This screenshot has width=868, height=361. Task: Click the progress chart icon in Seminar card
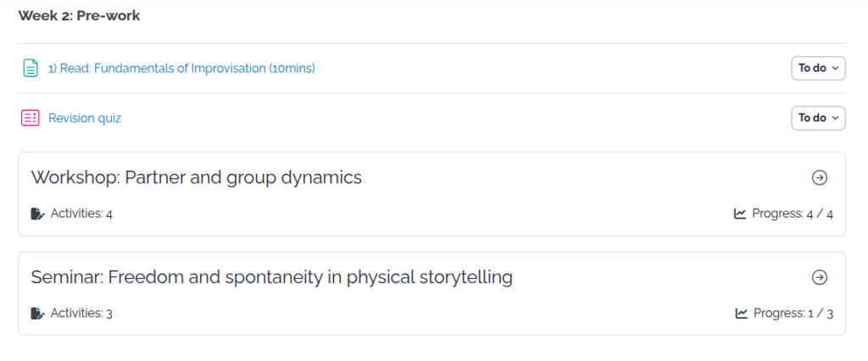(x=742, y=314)
